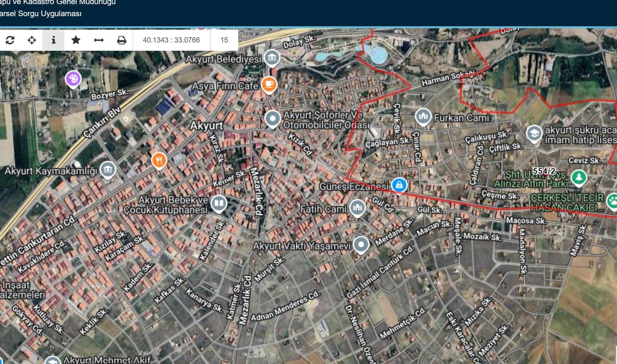Viewport: 617px width, 364px height.
Task: Click the Çaldıran Cd. label
Action: point(476,165)
